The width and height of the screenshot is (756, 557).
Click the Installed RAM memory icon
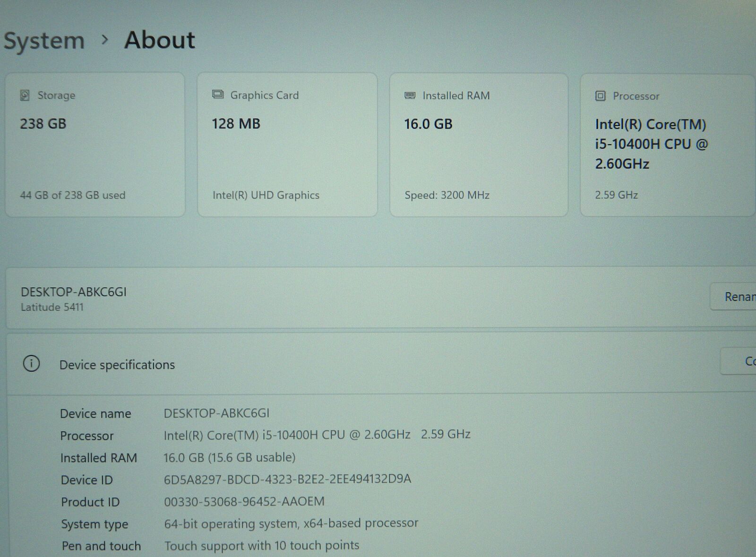click(x=410, y=95)
